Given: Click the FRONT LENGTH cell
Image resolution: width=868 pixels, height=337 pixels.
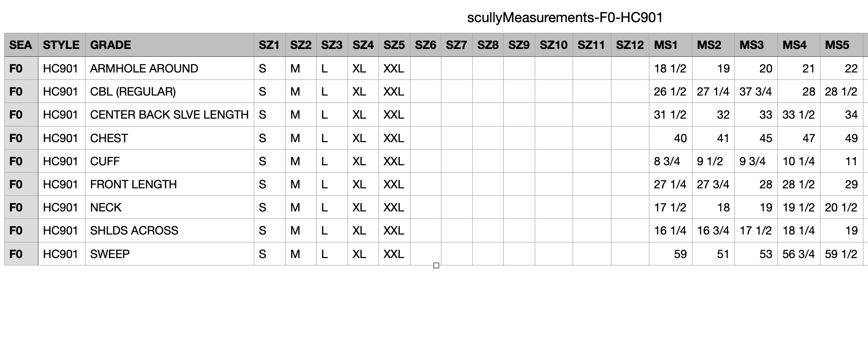Looking at the screenshot, I should (169, 184).
